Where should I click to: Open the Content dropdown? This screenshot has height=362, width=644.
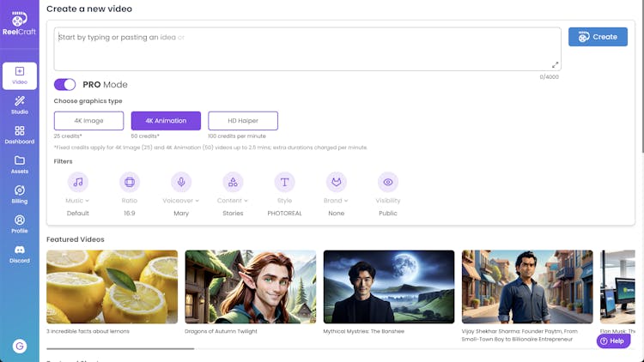pos(233,201)
